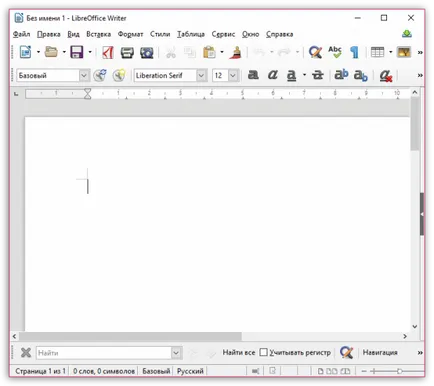Toggle bold formatting
Viewport: 434px width, 386px height.
click(x=253, y=75)
